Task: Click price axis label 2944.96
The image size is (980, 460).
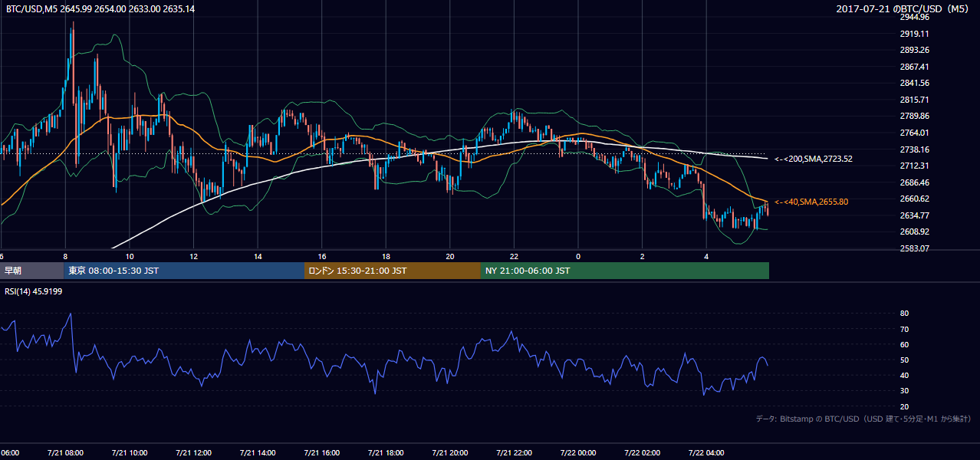Action: pos(915,18)
